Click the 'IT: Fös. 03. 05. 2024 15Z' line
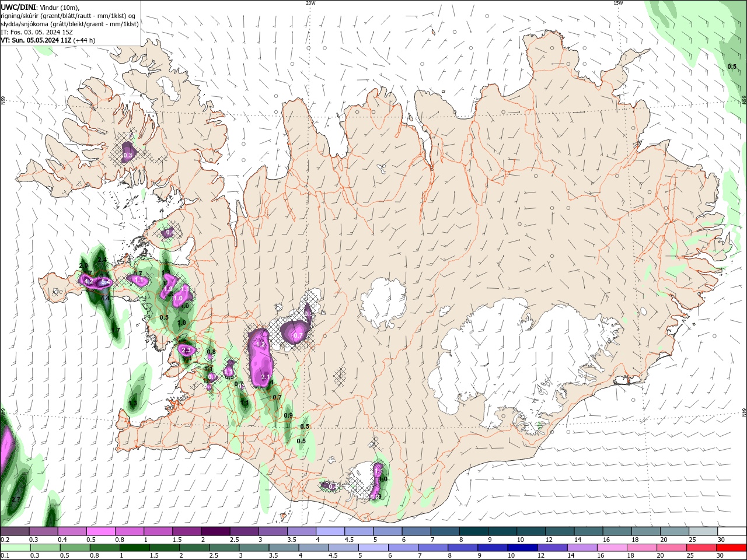The width and height of the screenshot is (747, 560). [x=36, y=32]
